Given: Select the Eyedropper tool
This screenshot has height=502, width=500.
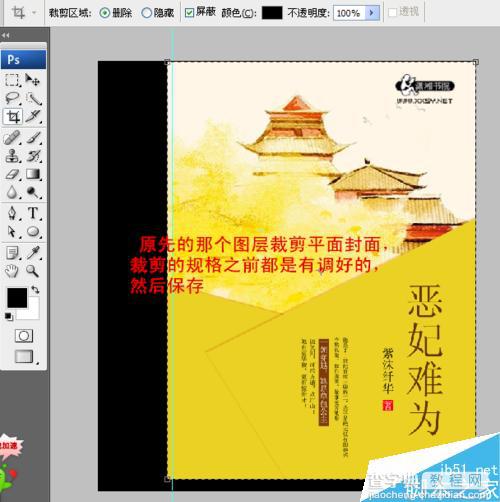Looking at the screenshot, I should tap(33, 253).
